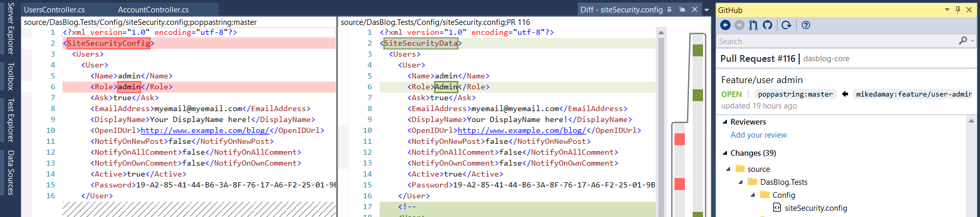
Task: Open the Server Explorer side tab
Action: click(10, 28)
